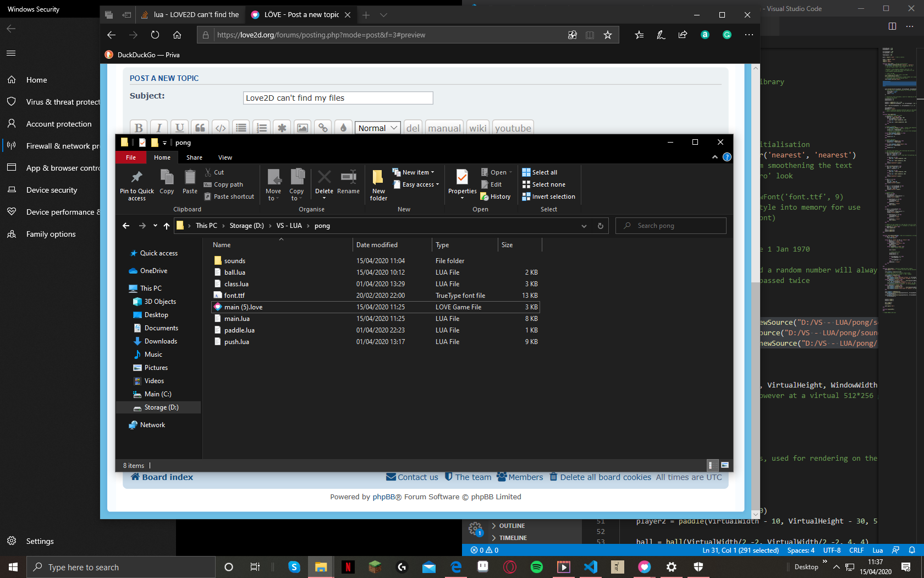This screenshot has height=578, width=924.
Task: Open Properties in Explorer ribbon
Action: (x=462, y=184)
